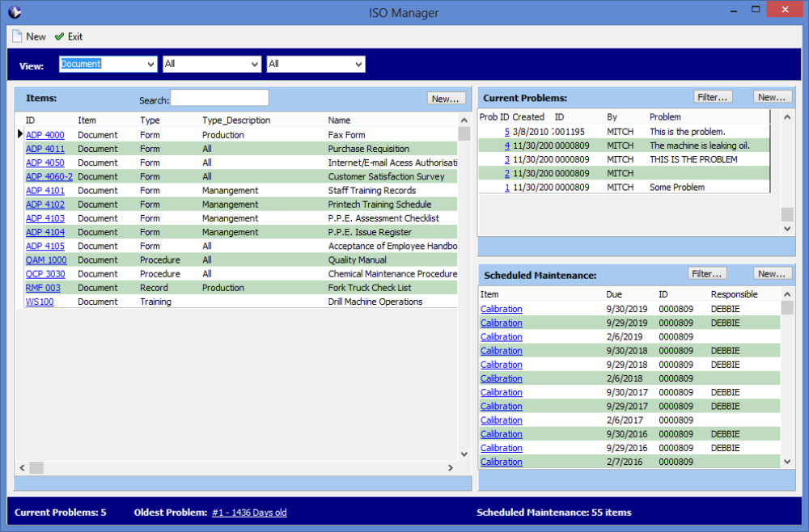Screen dimensions: 809x532
Task: Open Calibration due 2/6/2018 link
Action: [501, 378]
